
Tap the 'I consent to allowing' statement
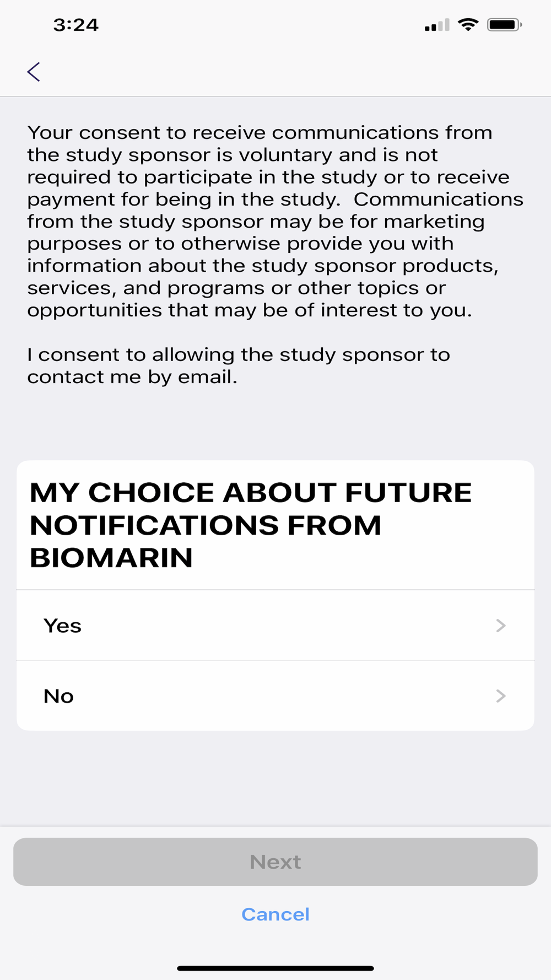(239, 365)
